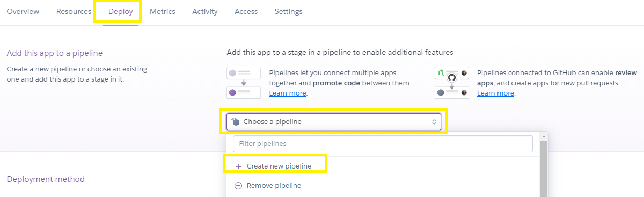Click the Filter pipelines search field
This screenshot has height=197, width=644.
[x=383, y=144]
